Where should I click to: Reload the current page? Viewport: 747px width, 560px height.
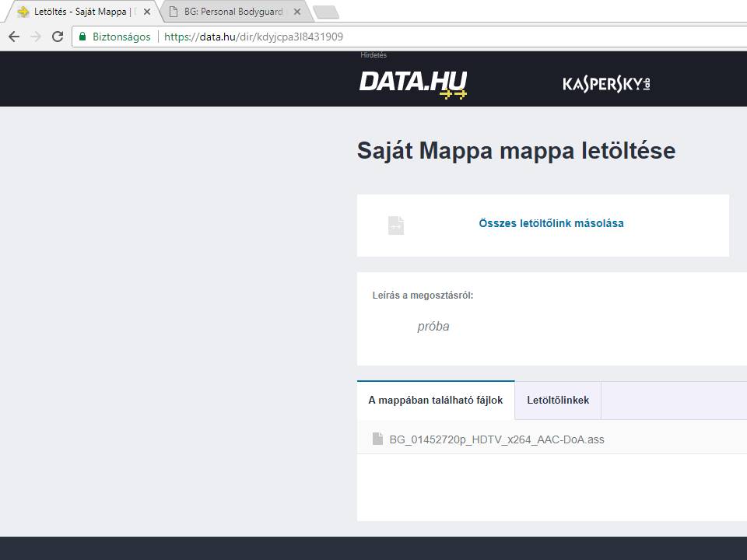pos(58,37)
